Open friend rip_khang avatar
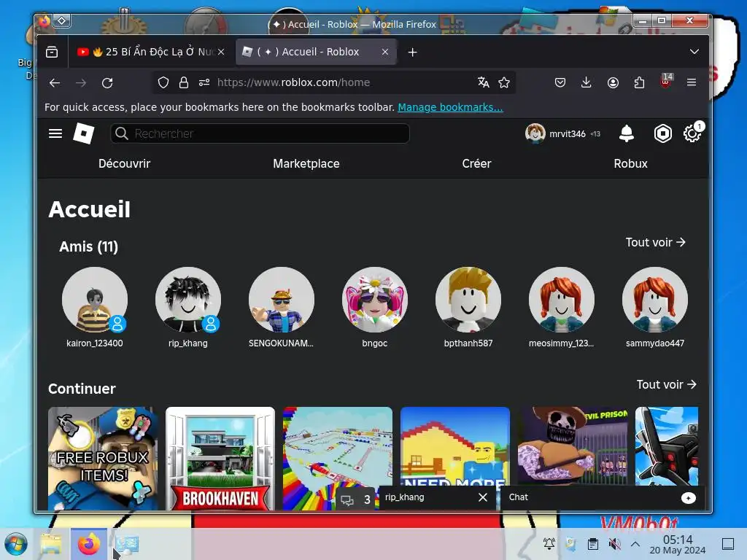This screenshot has width=747, height=560. point(188,300)
